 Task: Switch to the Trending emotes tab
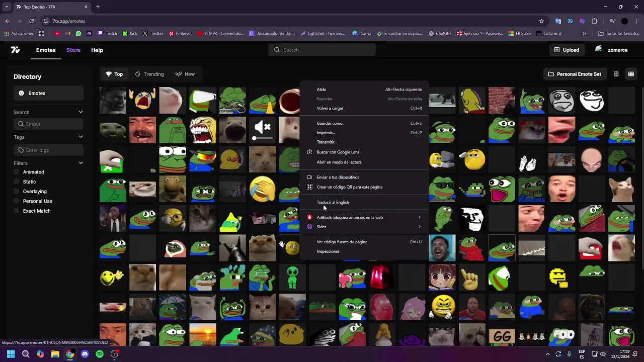149,74
